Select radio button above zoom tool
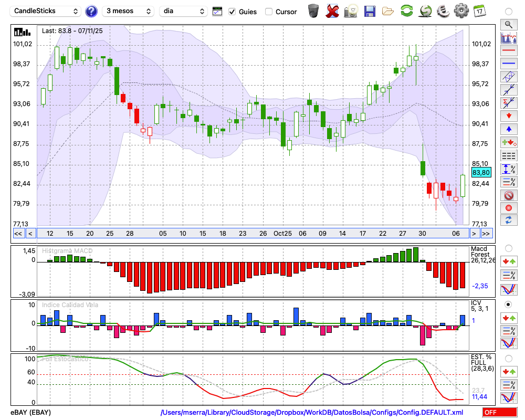This screenshot has height=420, width=525. pyautogui.click(x=508, y=12)
